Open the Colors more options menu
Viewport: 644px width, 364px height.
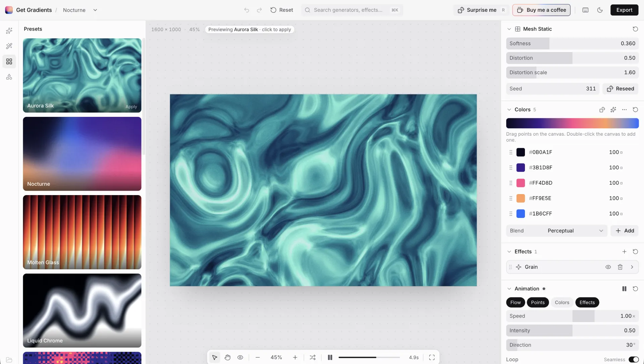624,109
